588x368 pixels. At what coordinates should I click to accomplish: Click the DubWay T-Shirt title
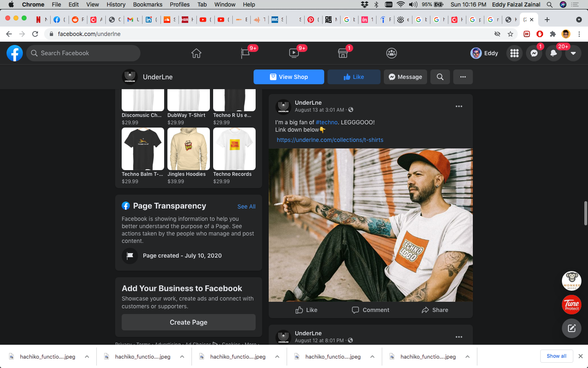click(186, 115)
